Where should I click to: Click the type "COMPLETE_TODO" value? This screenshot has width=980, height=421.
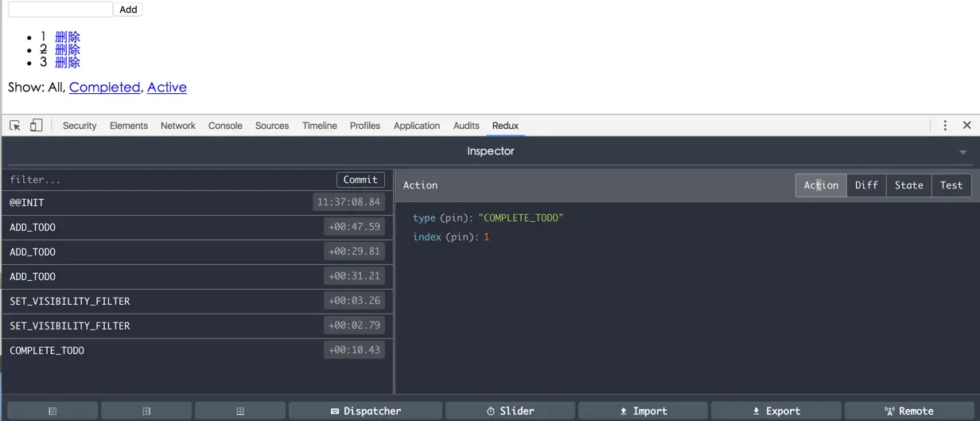click(x=520, y=218)
